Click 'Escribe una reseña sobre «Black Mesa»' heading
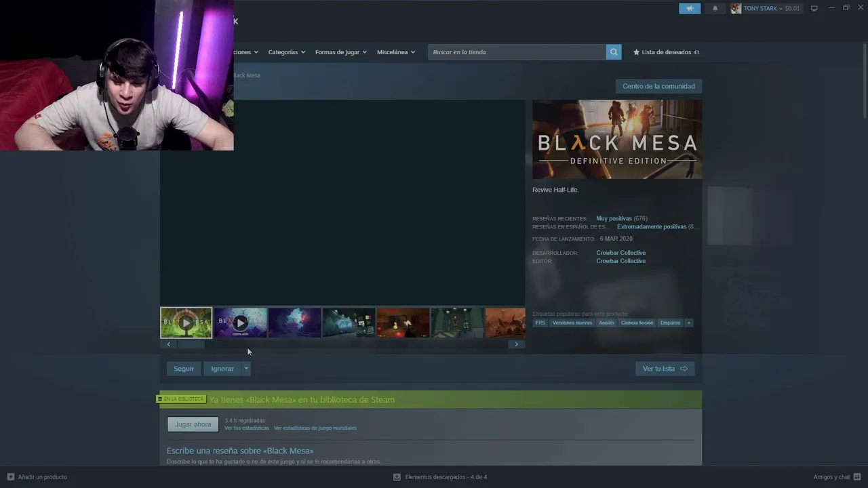This screenshot has height=488, width=868. pos(240,451)
